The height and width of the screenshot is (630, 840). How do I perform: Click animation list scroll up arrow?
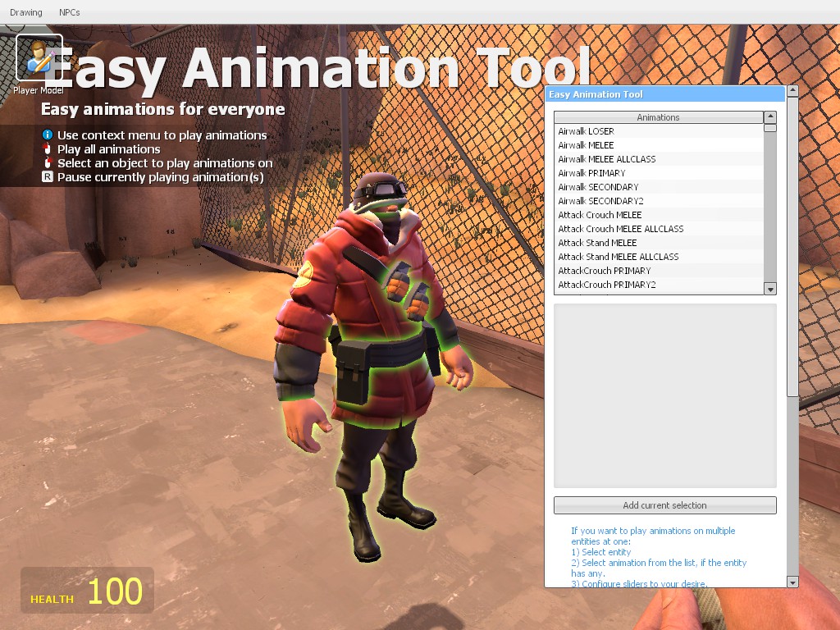click(x=769, y=116)
